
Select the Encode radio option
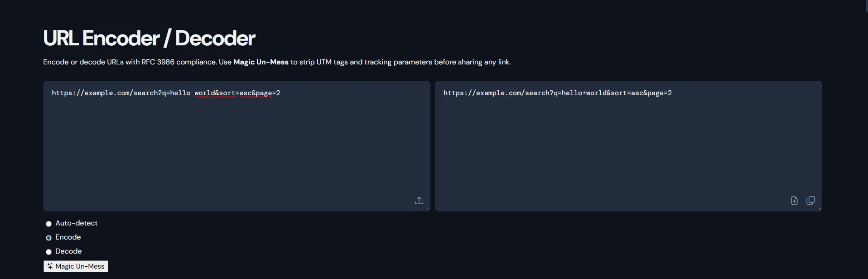point(48,238)
